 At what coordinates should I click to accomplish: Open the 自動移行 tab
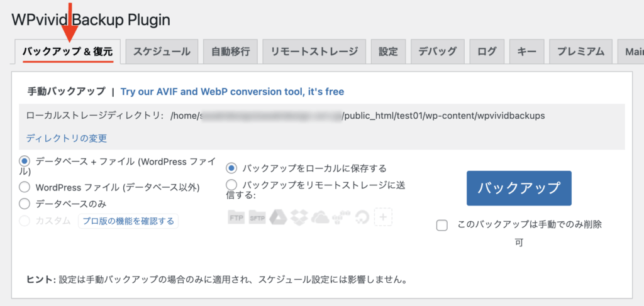point(230,52)
